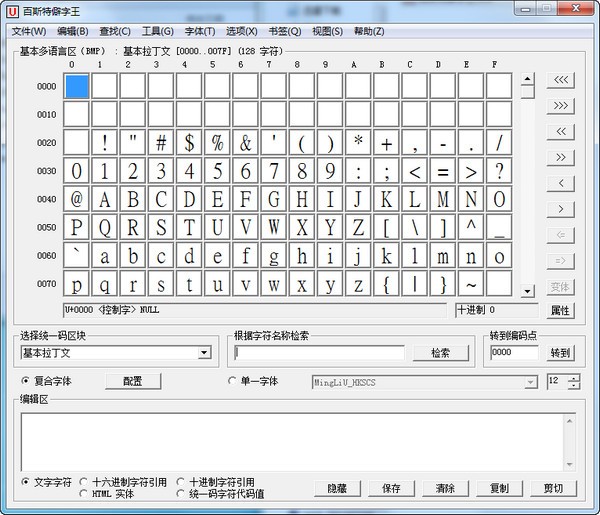This screenshot has width=600, height=515.
Task: Select the question mark character cell
Action: point(499,171)
